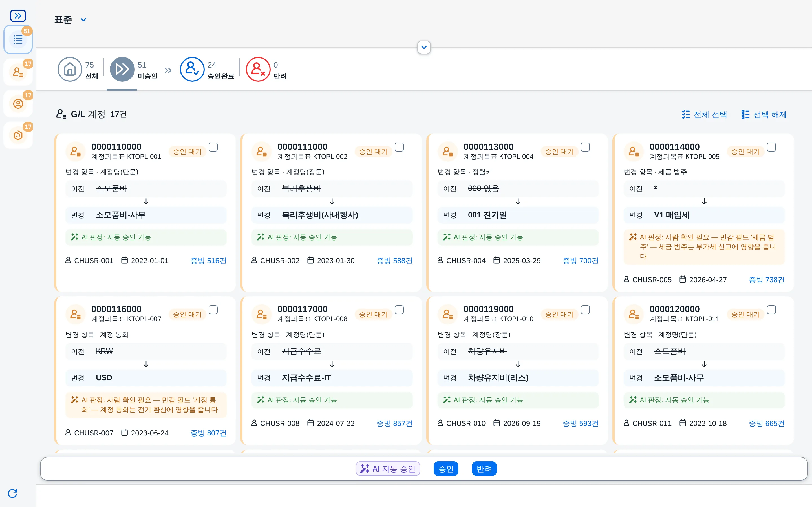Tick the checkbox on account 0000117000
Screen dimensions: 812x507
(399, 310)
